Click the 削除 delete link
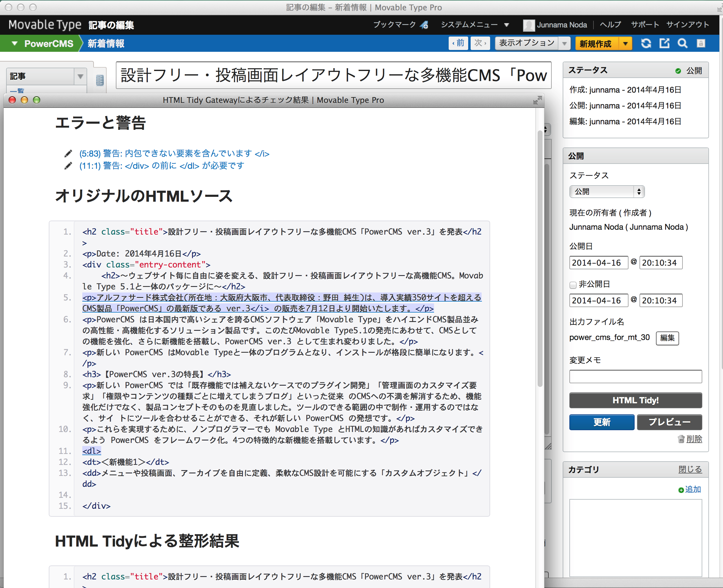723x588 pixels. [x=694, y=439]
